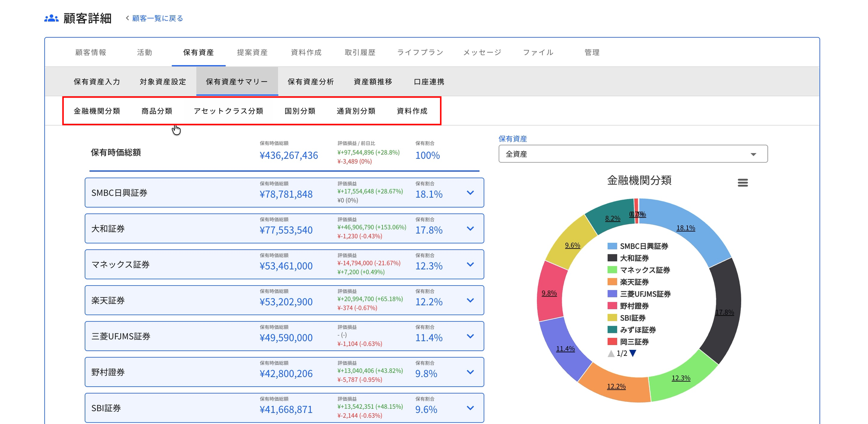Switch to 保有資産分析 sub-tab

pyautogui.click(x=311, y=82)
